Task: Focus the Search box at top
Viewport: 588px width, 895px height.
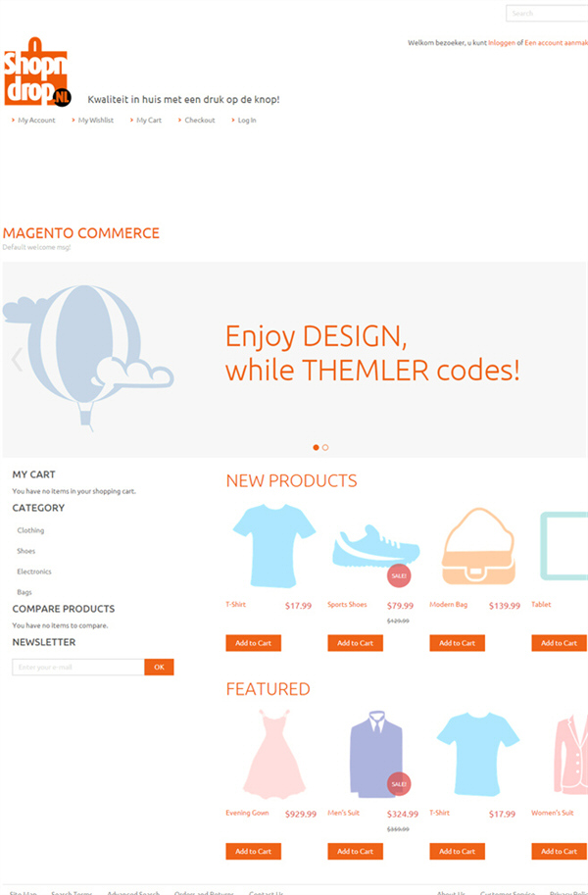Action: pyautogui.click(x=547, y=13)
